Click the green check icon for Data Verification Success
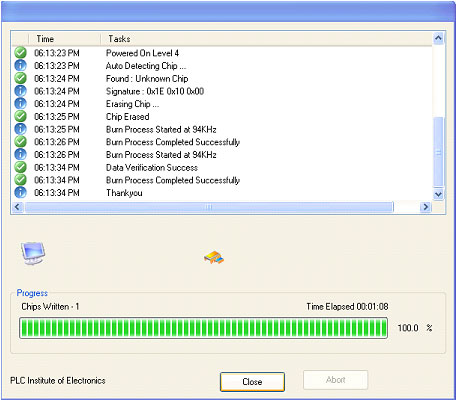Viewport: 457px width, 401px height. point(20,167)
